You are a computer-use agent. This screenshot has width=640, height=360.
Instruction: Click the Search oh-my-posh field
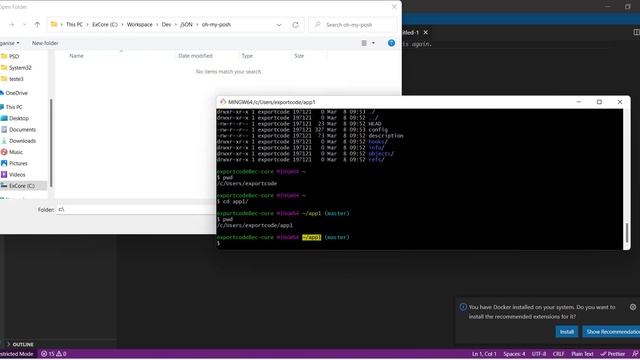tap(353, 25)
